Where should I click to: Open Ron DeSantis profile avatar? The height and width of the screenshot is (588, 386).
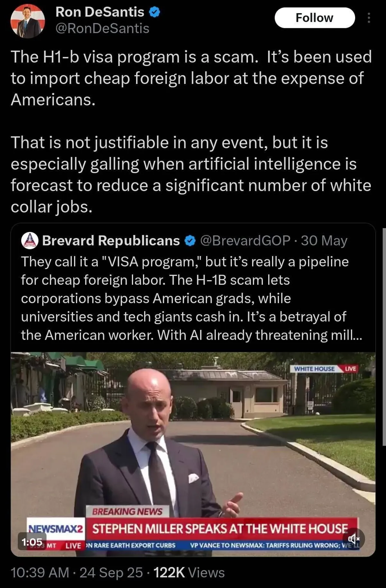(27, 21)
